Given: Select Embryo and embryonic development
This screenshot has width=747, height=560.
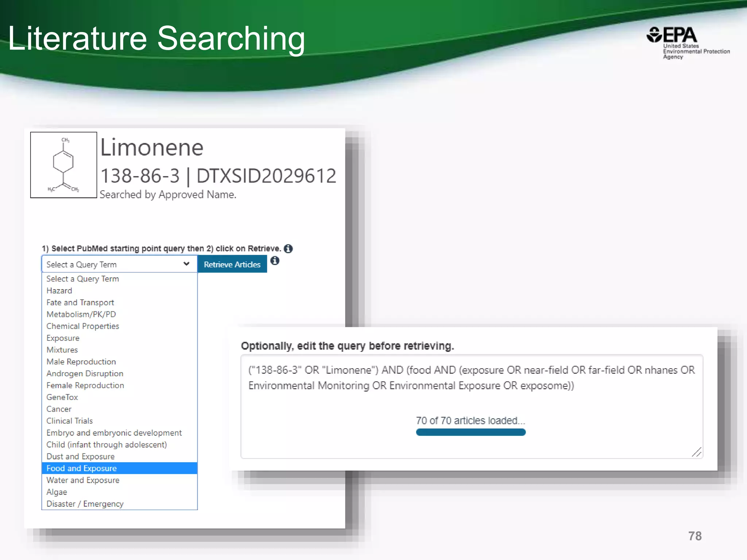Looking at the screenshot, I should click(x=119, y=433).
